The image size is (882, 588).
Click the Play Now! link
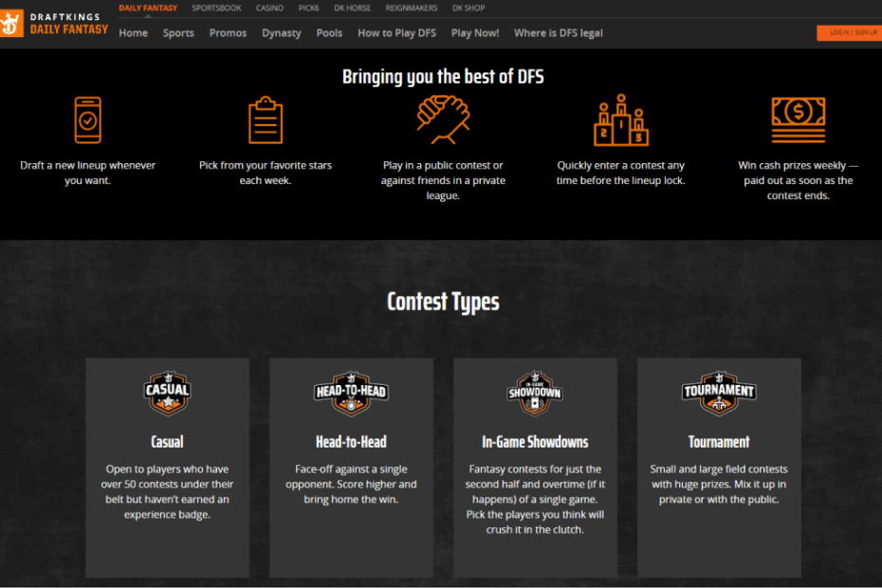point(475,33)
